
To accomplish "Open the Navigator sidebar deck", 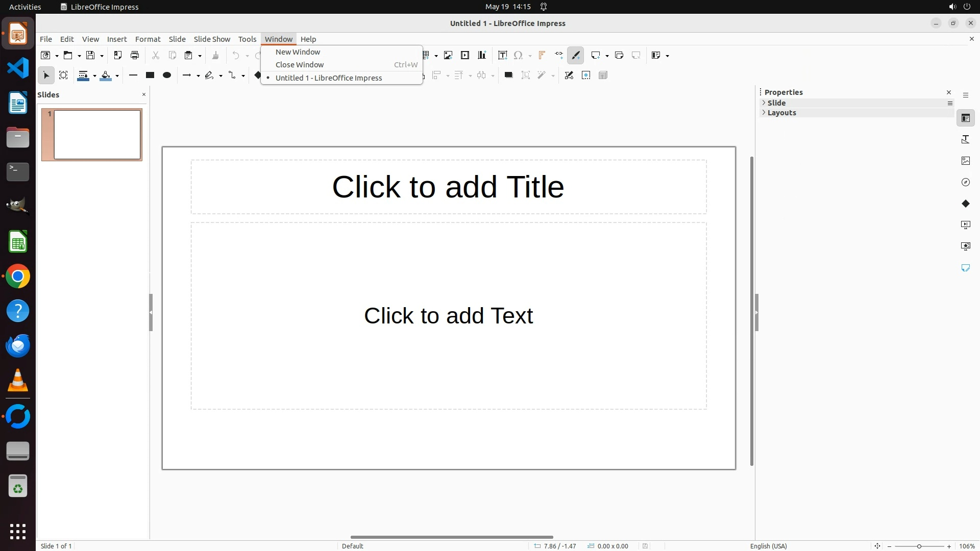I will tap(965, 182).
